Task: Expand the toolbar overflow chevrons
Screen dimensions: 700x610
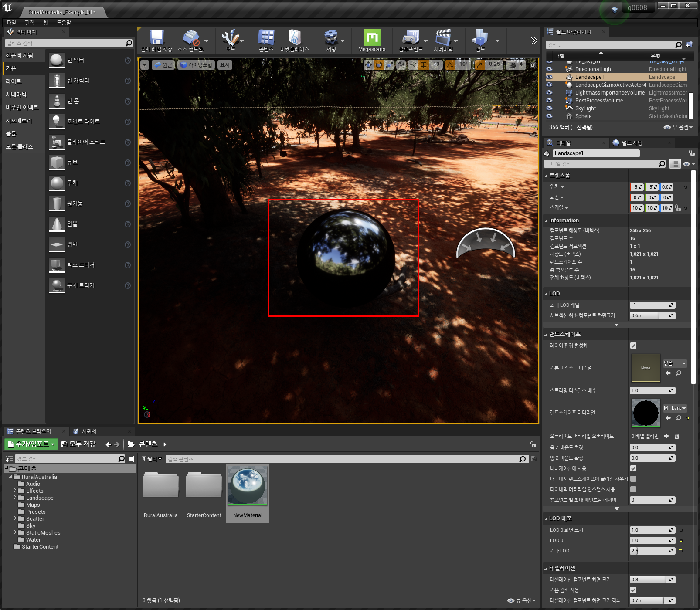Action: point(534,41)
